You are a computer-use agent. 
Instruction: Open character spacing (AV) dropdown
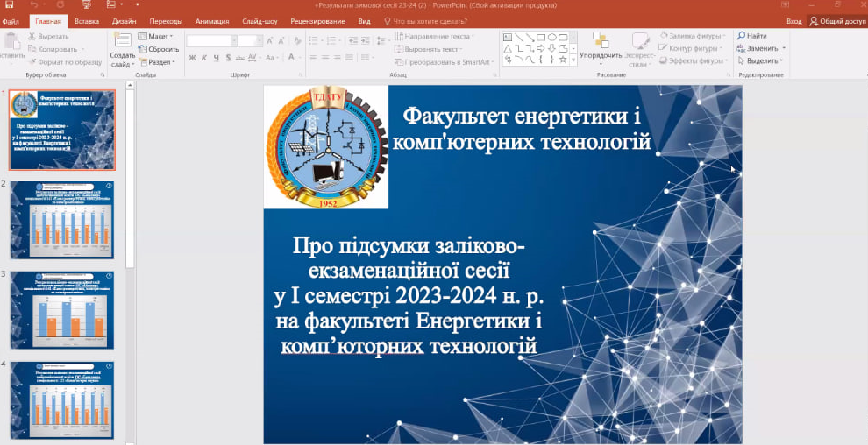(253, 58)
